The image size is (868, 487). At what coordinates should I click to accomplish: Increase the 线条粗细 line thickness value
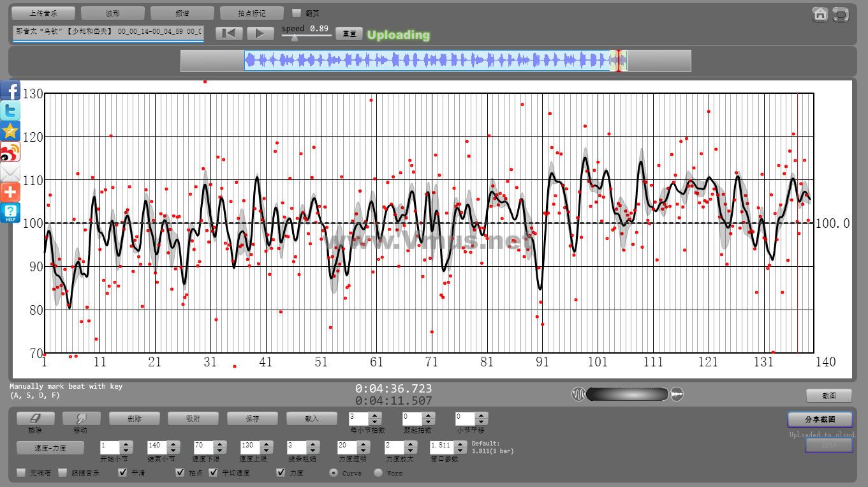click(313, 444)
